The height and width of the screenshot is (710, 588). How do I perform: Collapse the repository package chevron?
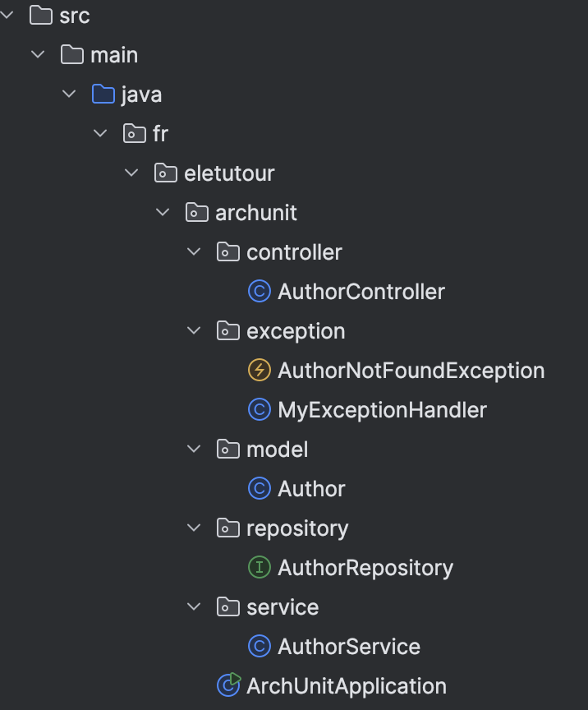pyautogui.click(x=194, y=528)
